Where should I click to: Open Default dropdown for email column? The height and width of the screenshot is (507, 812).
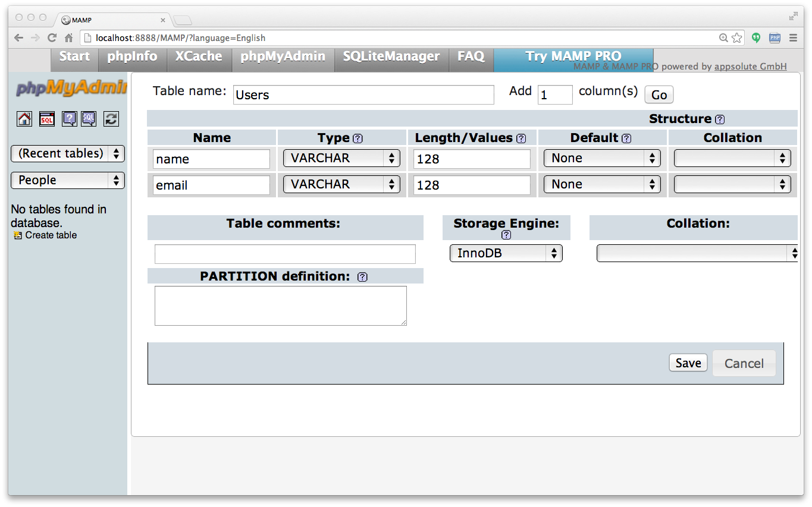coord(602,184)
